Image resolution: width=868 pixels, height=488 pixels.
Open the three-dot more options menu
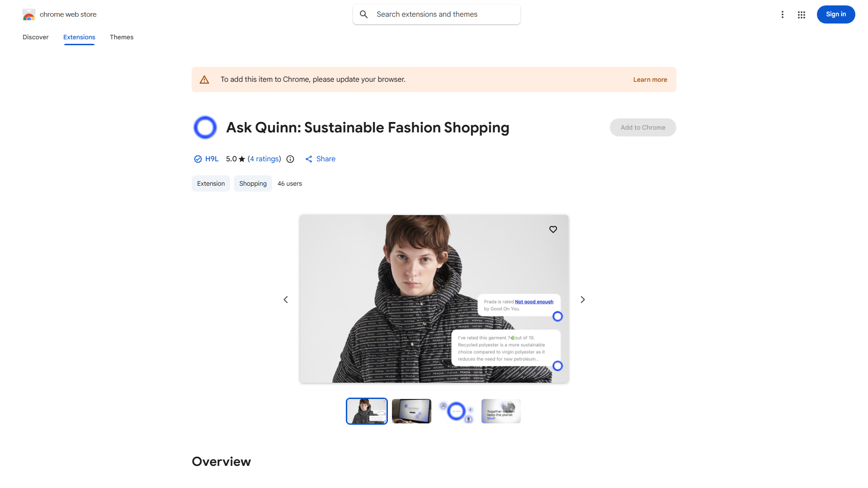(x=782, y=14)
